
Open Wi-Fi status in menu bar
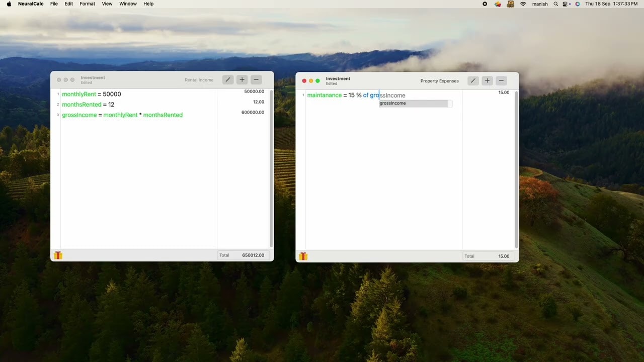[x=523, y=4]
